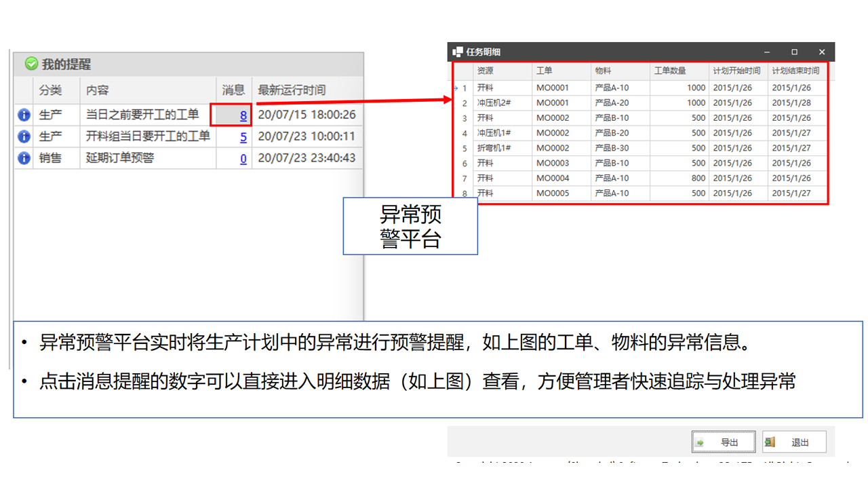The image size is (868, 494).
Task: Click the 计划开始时间 column header
Action: pyautogui.click(x=736, y=71)
